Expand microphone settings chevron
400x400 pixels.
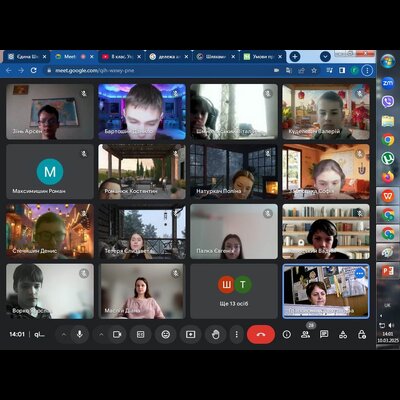tap(64, 334)
